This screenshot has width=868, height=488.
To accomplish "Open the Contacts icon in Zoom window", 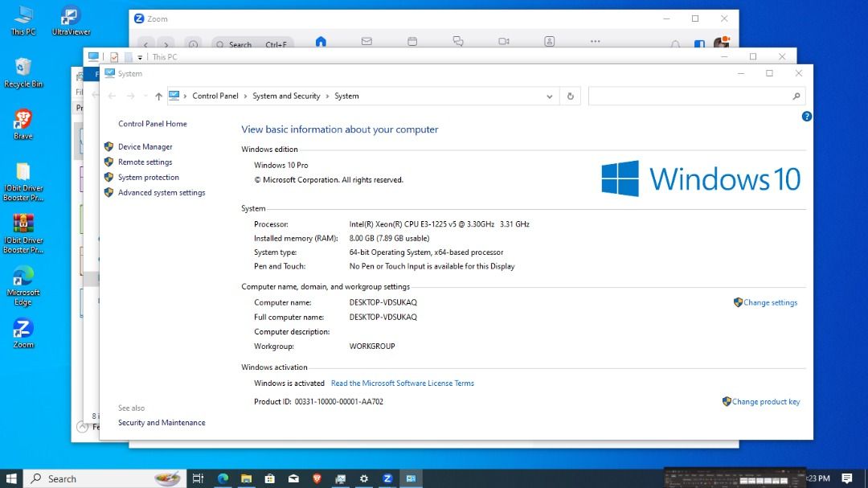I will point(549,42).
